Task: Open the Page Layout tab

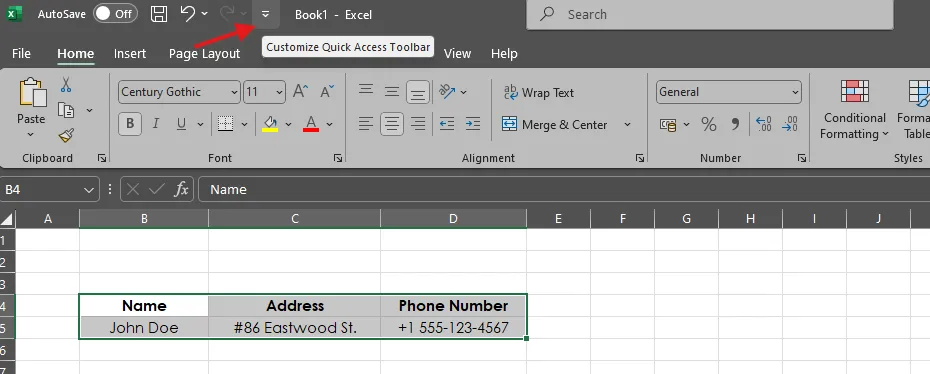Action: tap(204, 53)
